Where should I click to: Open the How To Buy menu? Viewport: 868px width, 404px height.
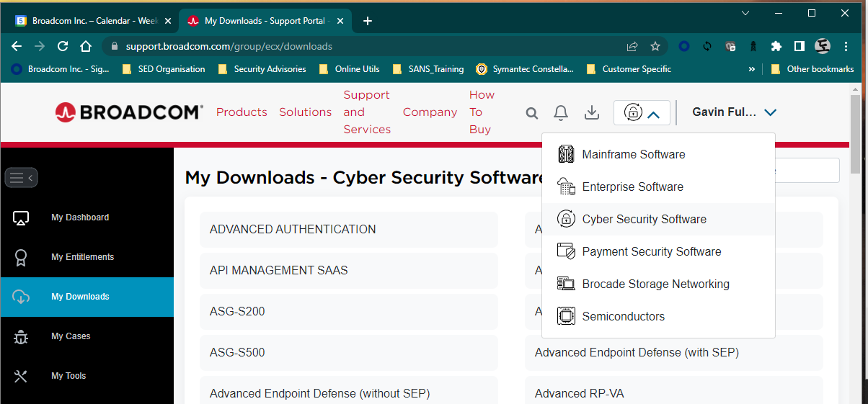(482, 112)
